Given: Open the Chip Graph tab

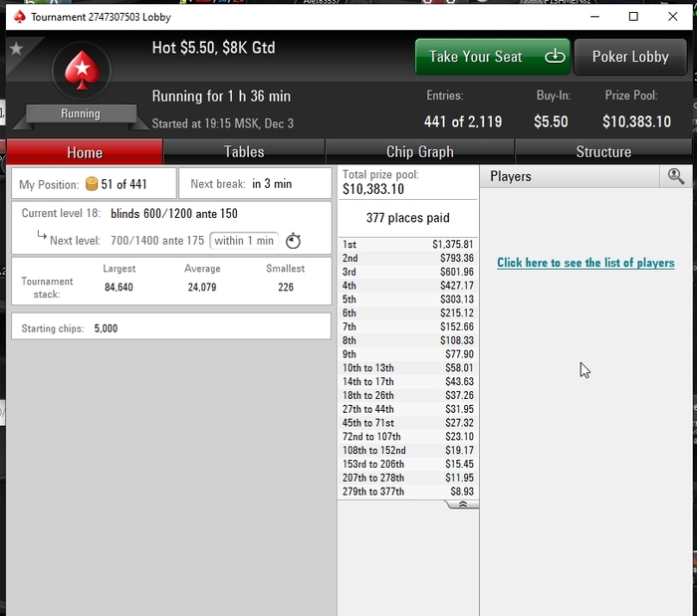Looking at the screenshot, I should (419, 152).
